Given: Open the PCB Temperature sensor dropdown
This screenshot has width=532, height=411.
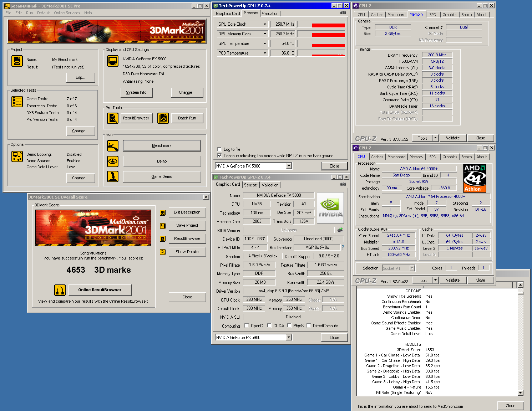Looking at the screenshot, I should [x=265, y=53].
